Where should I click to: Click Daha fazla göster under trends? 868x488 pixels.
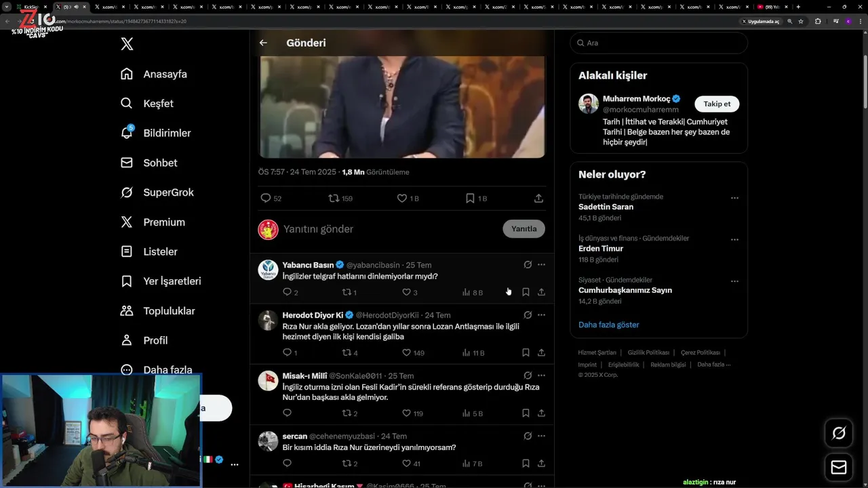tap(608, 325)
